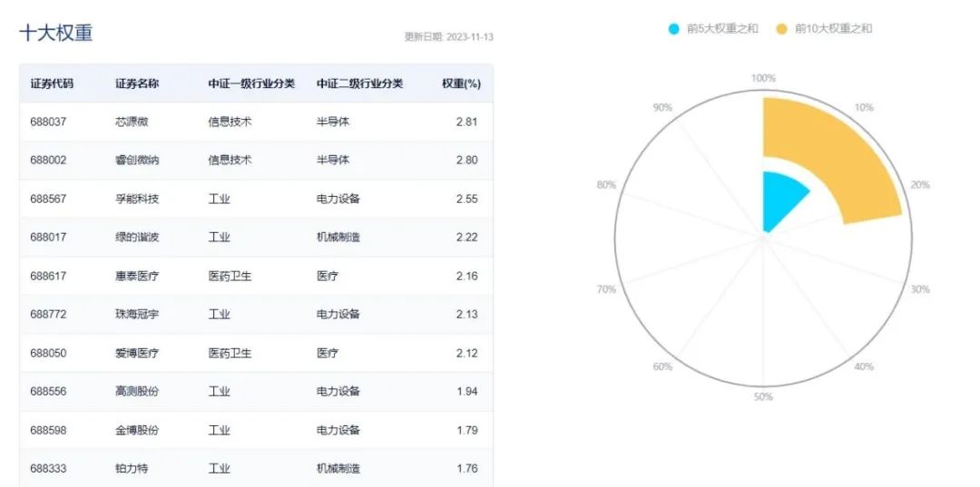Toggle the 前10大权重之和 legend dot
Screen dimensions: 980x487
pyautogui.click(x=782, y=29)
